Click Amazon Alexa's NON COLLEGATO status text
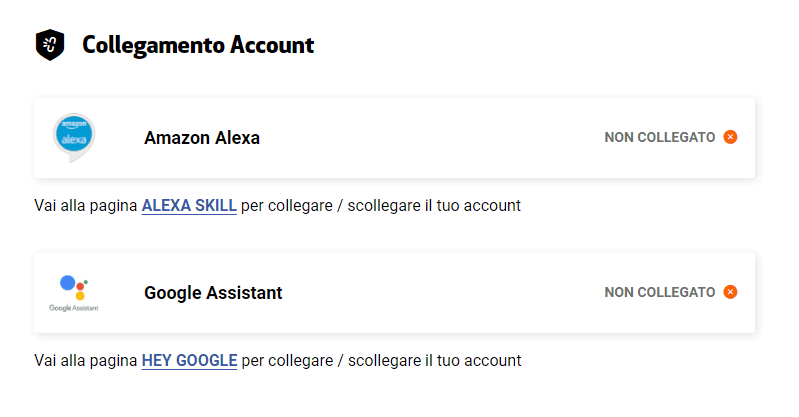The width and height of the screenshot is (799, 417). pyautogui.click(x=659, y=137)
